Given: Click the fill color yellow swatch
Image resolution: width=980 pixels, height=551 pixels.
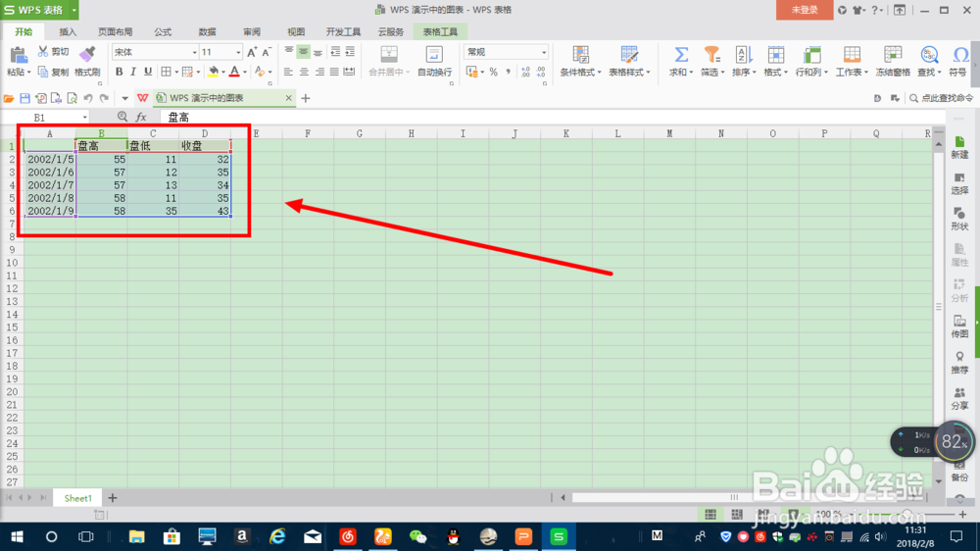Looking at the screenshot, I should pyautogui.click(x=214, y=72).
